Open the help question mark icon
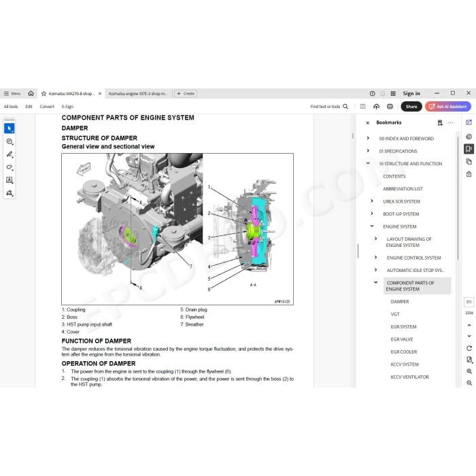476x476 pixels. point(373,94)
